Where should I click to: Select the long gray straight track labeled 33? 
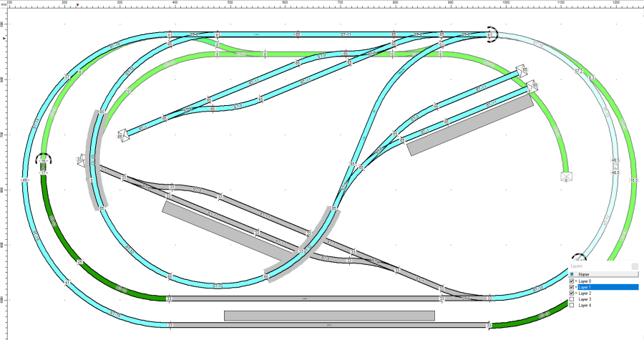329,325
